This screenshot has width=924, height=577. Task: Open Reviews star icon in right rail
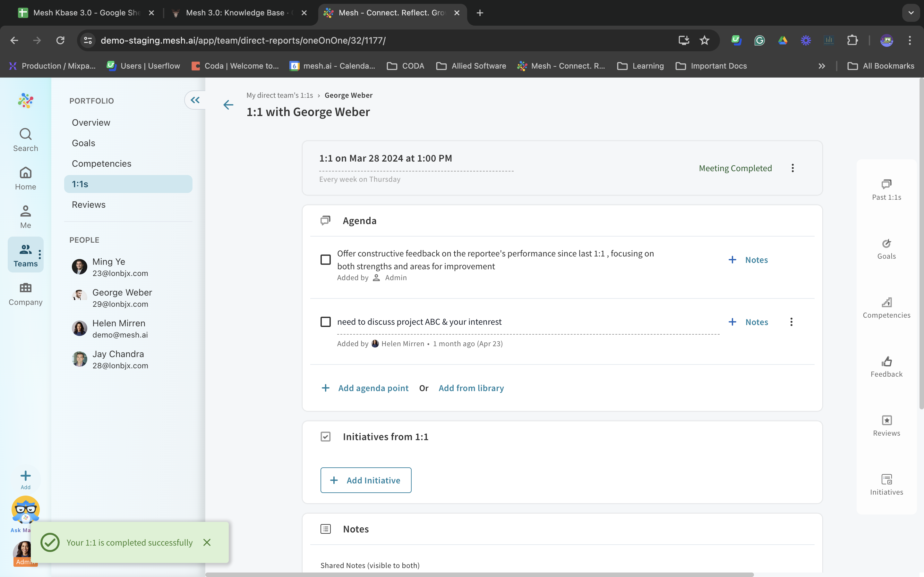[x=886, y=420]
